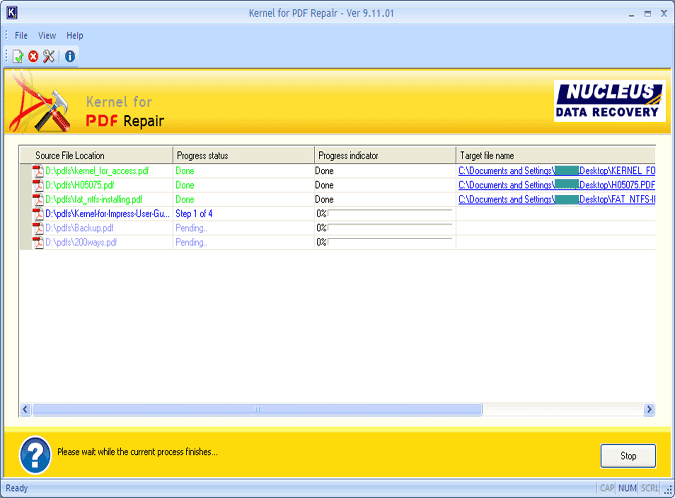Click the NUM indicator in status bar

tap(627, 488)
